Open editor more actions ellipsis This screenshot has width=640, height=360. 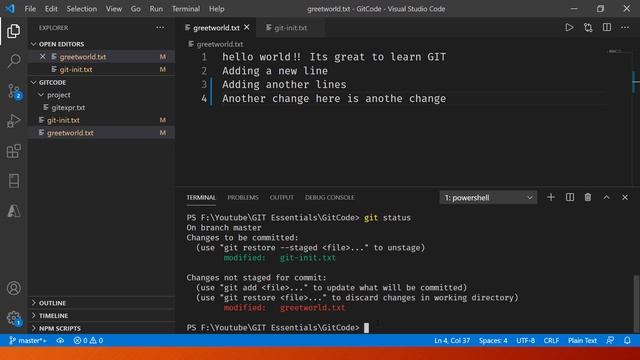tap(625, 28)
